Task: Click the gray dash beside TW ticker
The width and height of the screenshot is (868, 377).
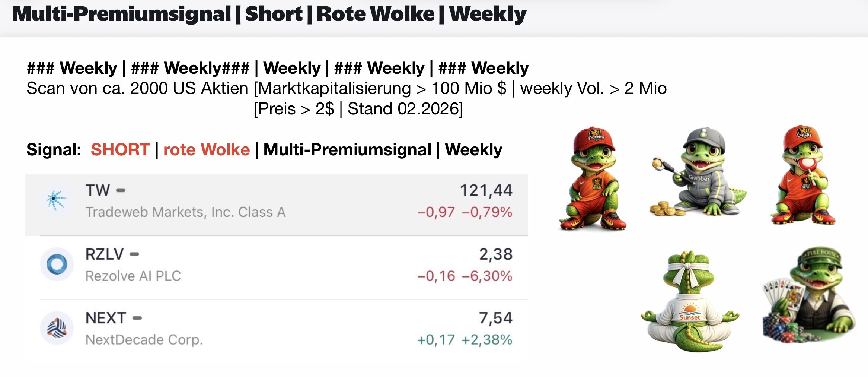Action: (121, 190)
